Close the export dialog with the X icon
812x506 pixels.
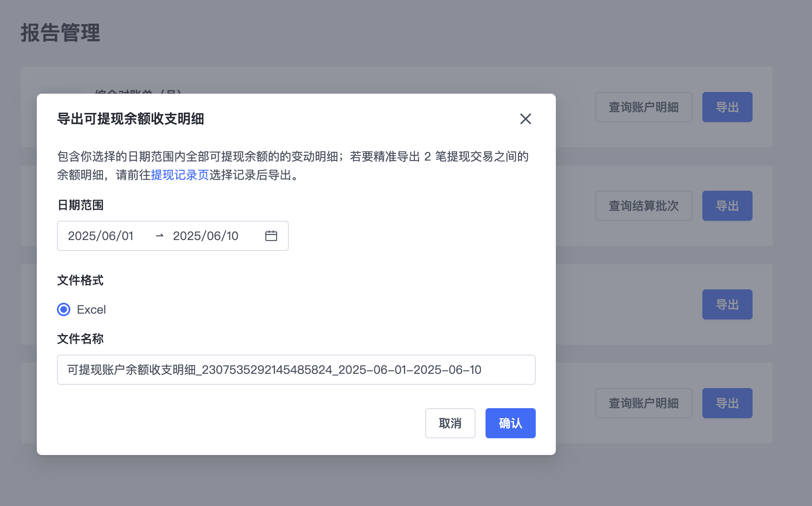point(526,119)
